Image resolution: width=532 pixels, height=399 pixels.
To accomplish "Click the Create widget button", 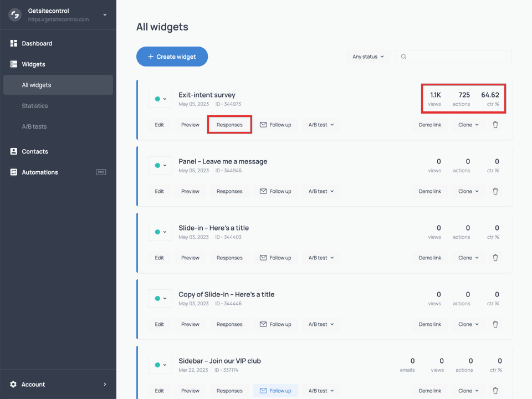I will coord(172,56).
